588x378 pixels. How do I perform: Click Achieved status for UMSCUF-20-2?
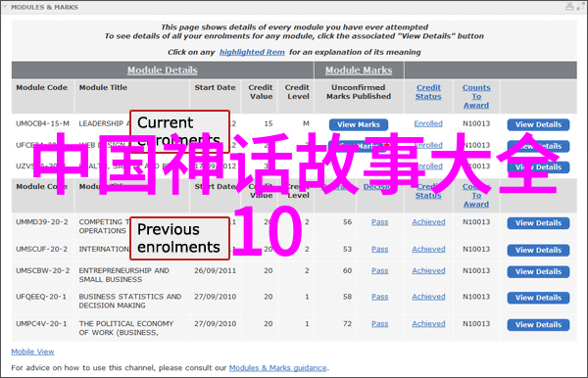[x=428, y=249]
